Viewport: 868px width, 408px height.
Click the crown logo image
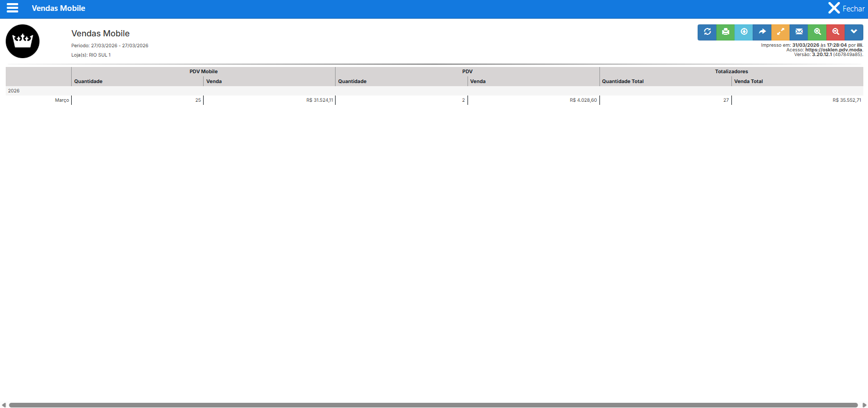point(23,41)
